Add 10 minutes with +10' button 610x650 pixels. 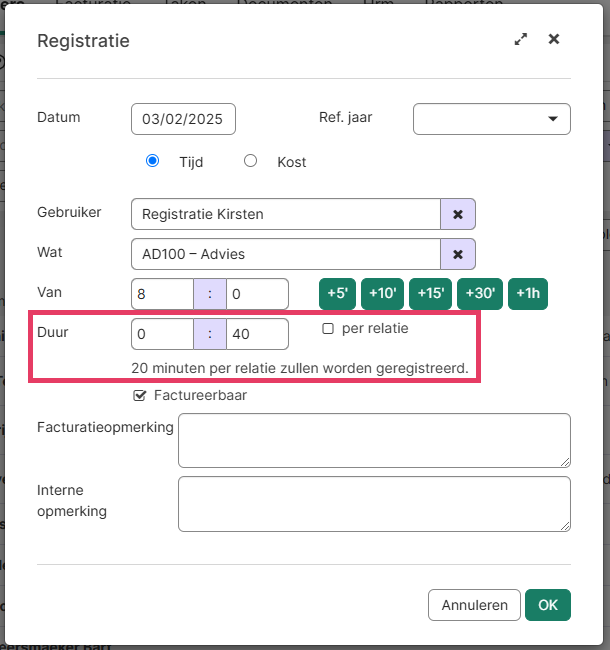[x=382, y=294]
